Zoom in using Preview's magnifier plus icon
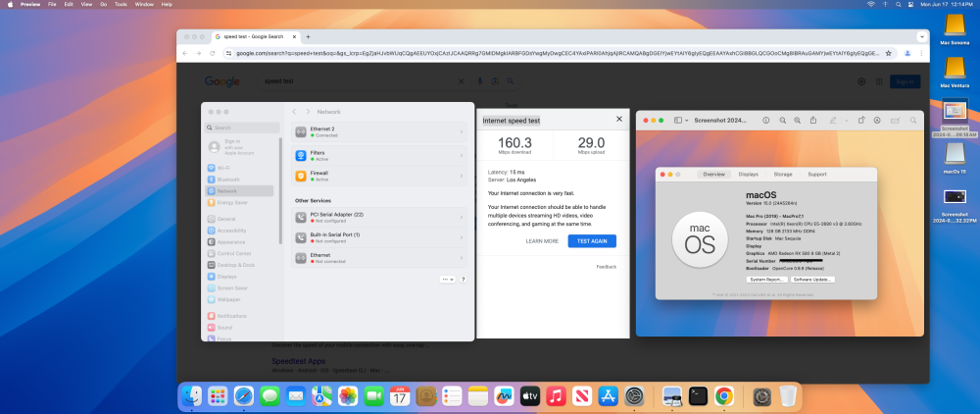Viewport: 980px width, 414px height. [x=797, y=120]
